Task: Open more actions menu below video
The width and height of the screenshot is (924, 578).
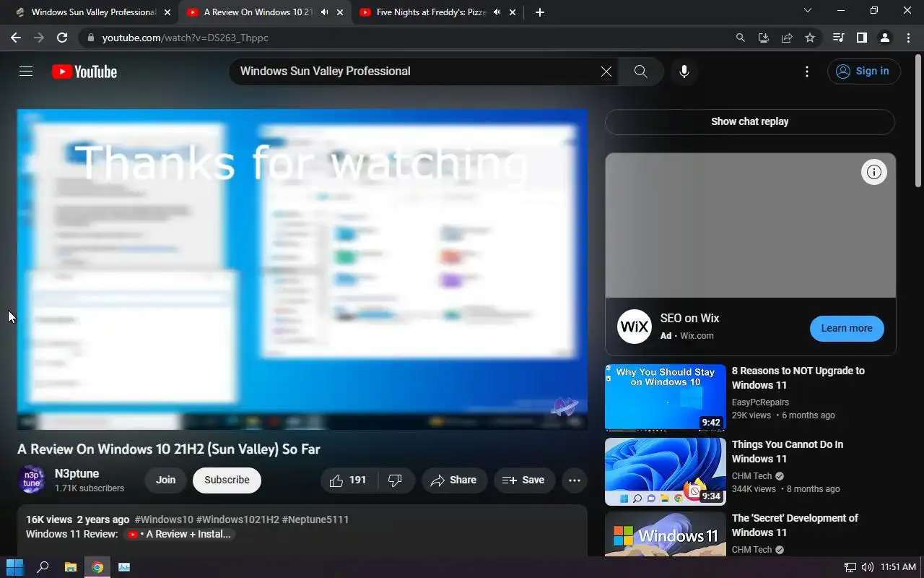Action: [575, 480]
